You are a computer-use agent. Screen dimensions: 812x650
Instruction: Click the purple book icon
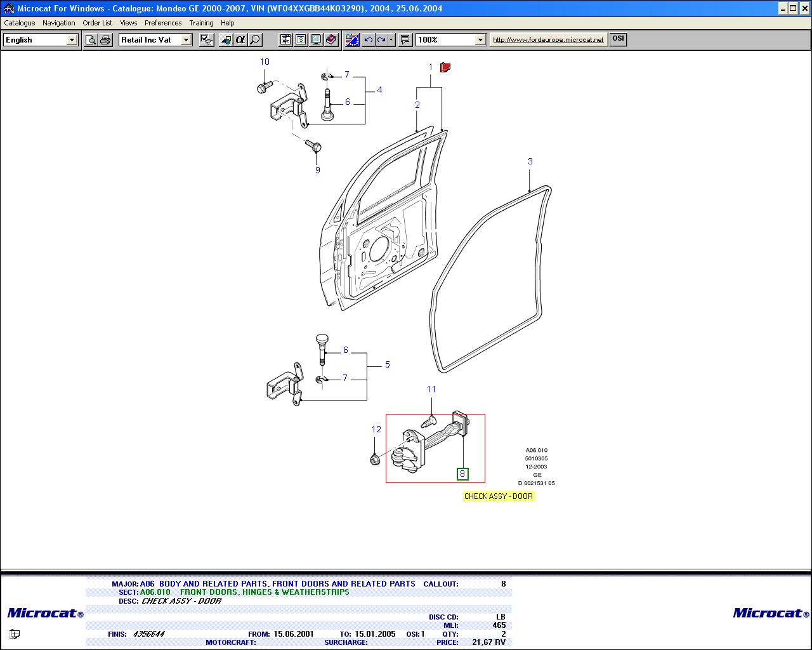331,40
